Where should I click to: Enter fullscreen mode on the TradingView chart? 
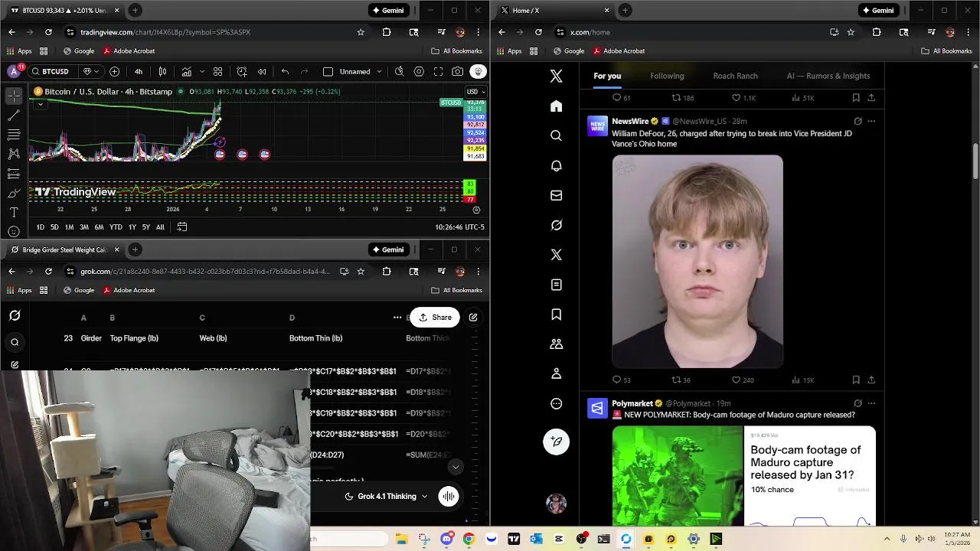coord(438,71)
